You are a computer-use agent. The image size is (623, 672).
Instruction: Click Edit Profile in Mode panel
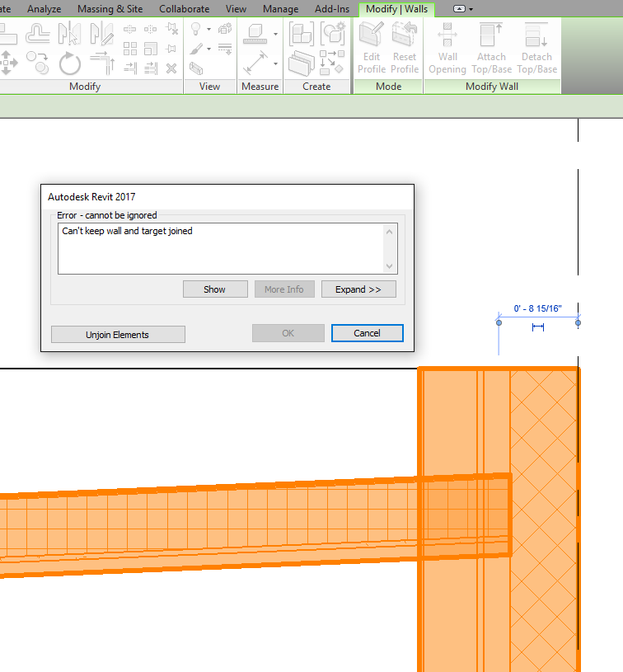point(372,48)
